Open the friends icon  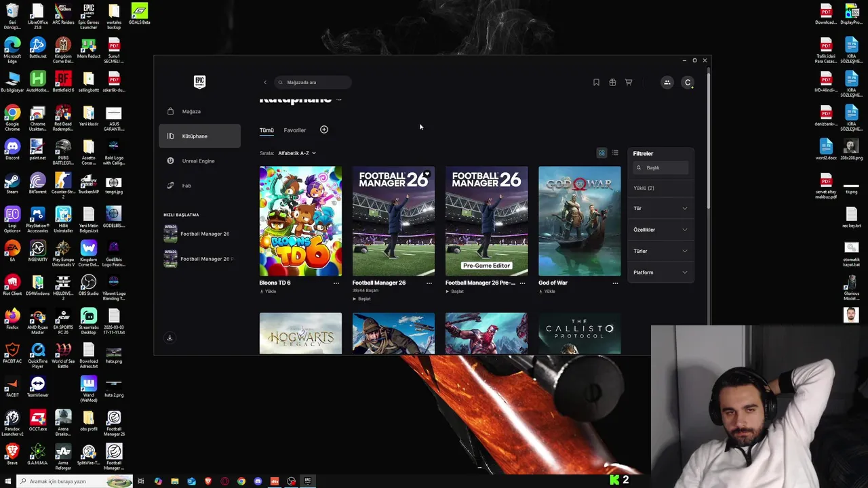[x=667, y=82]
